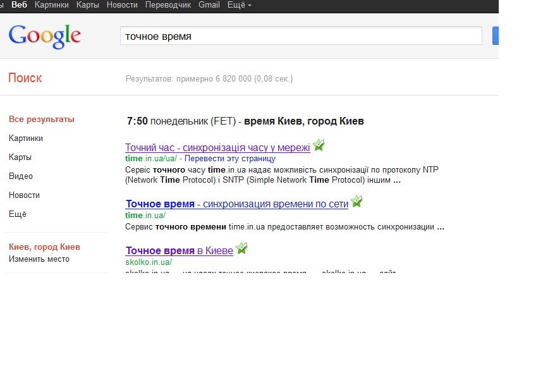This screenshot has height=392, width=555.
Task: Click the green URL 'time.in.ua/ua/'
Action: (151, 158)
